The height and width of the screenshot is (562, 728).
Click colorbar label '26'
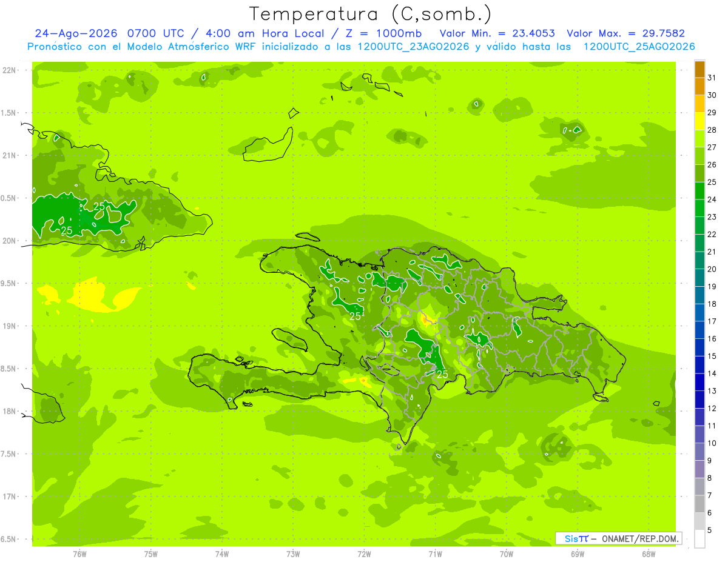[712, 165]
